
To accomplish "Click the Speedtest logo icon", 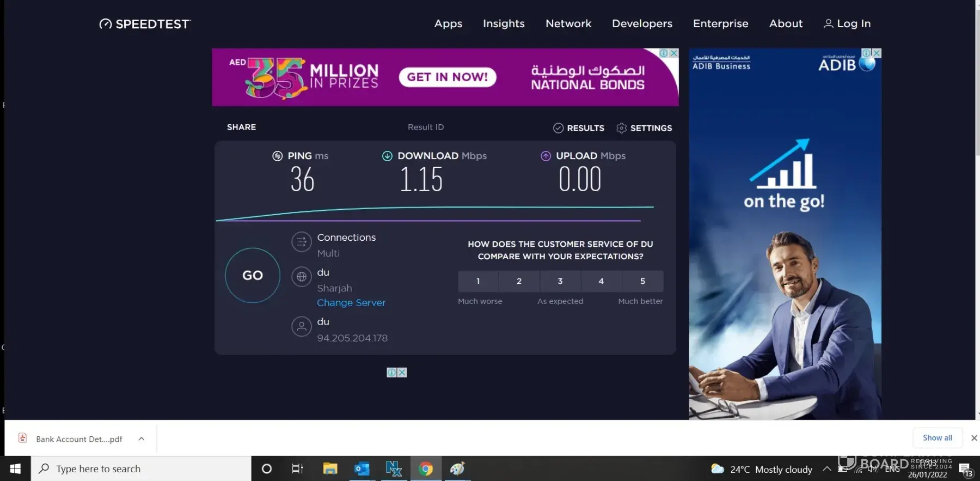I will [x=106, y=24].
